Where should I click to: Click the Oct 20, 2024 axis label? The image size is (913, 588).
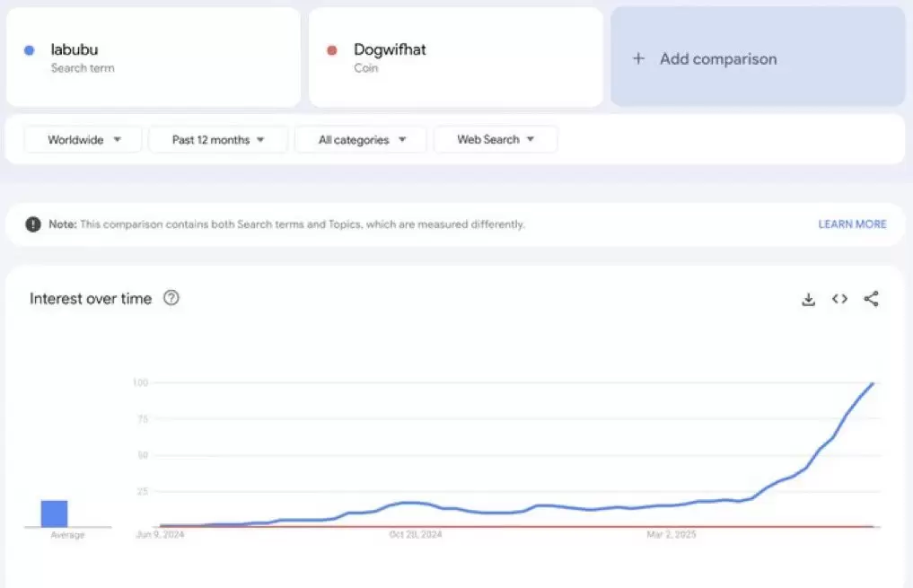point(416,535)
